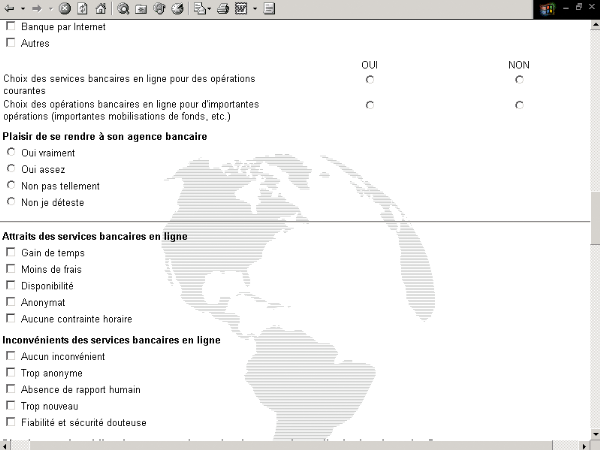Click the Refresh page icon

tap(82, 8)
